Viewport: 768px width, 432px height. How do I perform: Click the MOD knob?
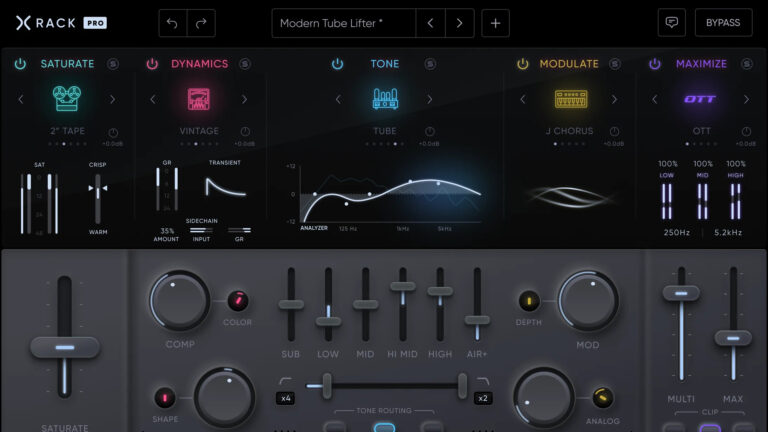pyautogui.click(x=588, y=300)
